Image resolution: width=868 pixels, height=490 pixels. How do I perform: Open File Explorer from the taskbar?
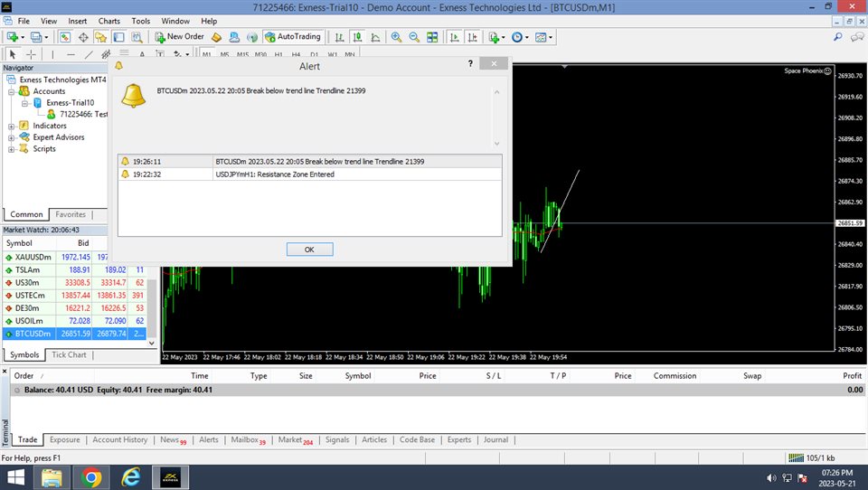coord(52,477)
